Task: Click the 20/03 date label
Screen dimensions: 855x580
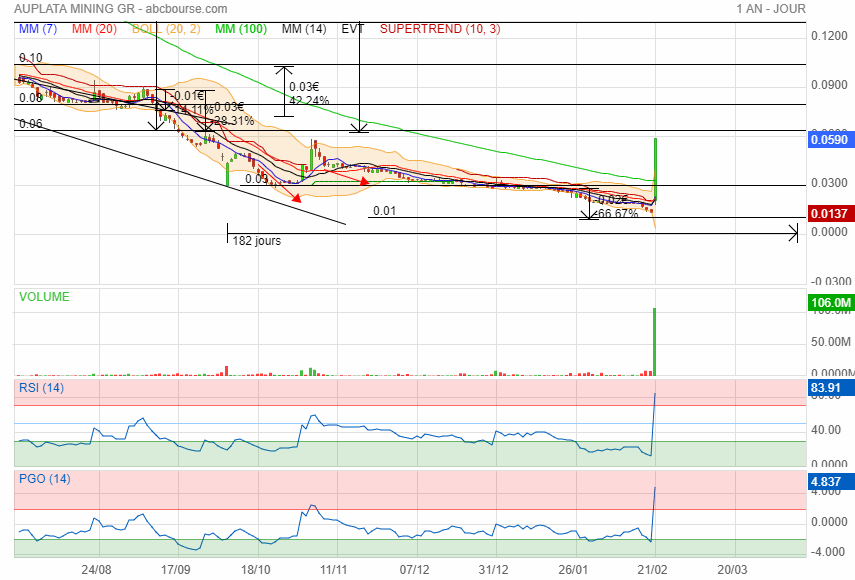Action: pyautogui.click(x=732, y=570)
